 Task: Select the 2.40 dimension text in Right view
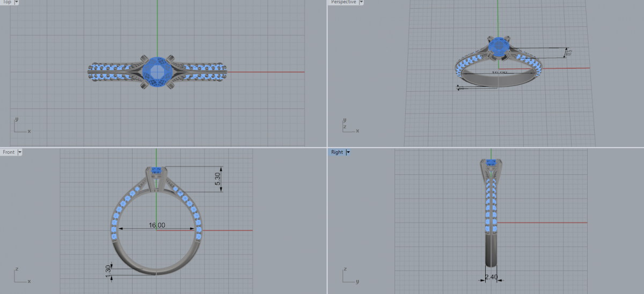pos(491,277)
